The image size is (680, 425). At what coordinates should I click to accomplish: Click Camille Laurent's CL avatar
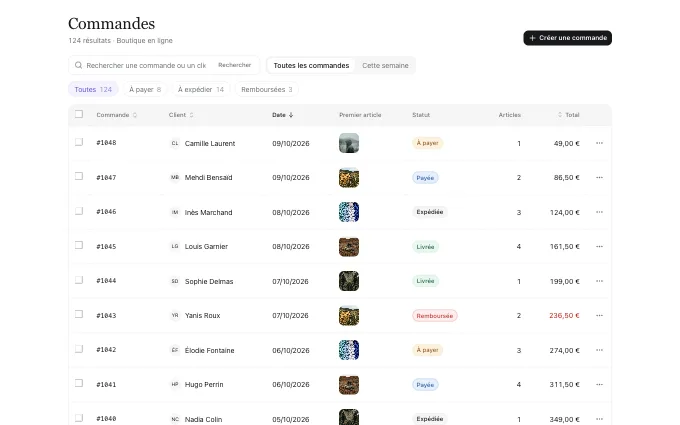pyautogui.click(x=175, y=143)
